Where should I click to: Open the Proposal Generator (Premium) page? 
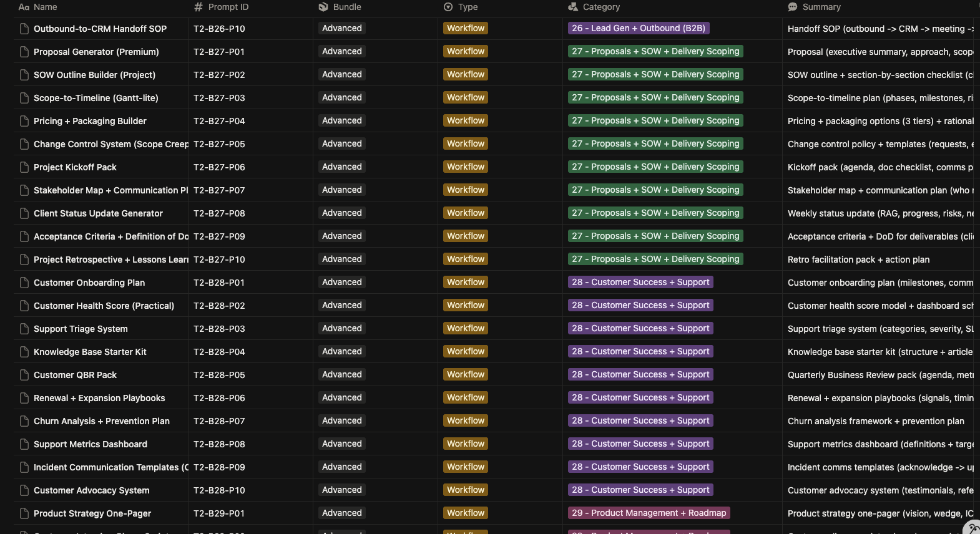96,52
